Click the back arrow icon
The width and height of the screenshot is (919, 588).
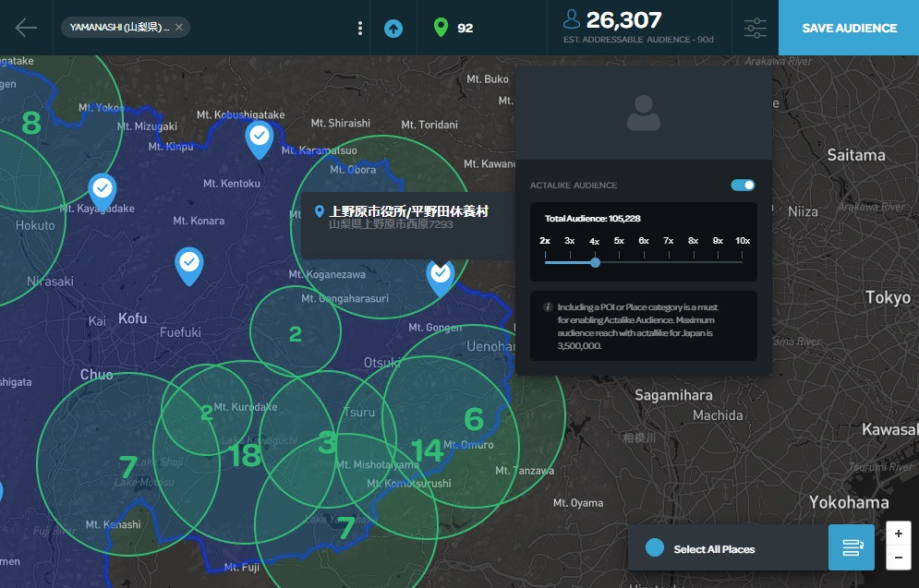pos(26,27)
